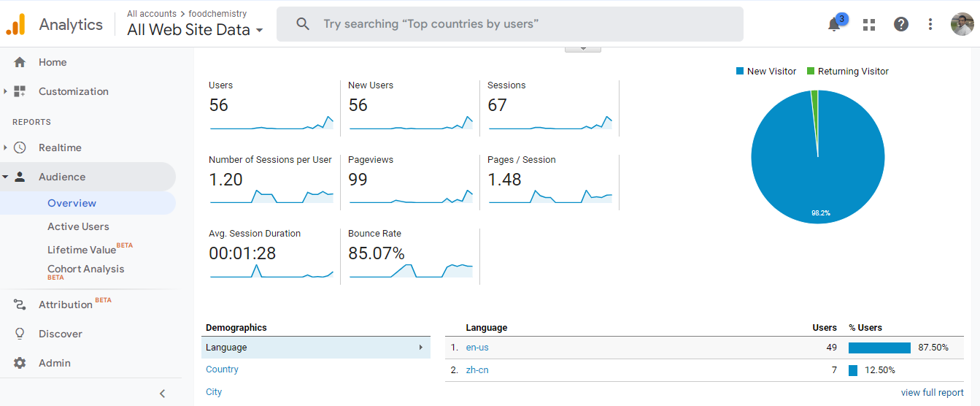
Task: Click the Home house icon in the sidebar
Action: (x=20, y=62)
